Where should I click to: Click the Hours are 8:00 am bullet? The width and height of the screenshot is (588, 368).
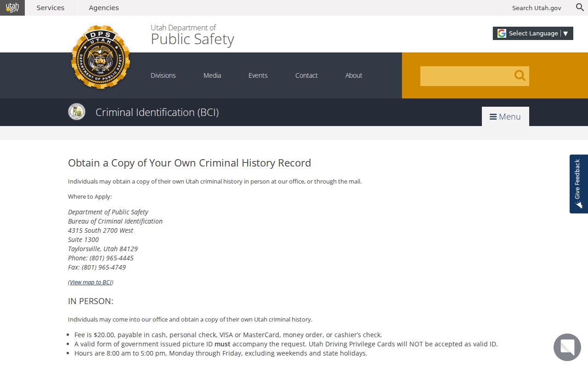(x=221, y=353)
